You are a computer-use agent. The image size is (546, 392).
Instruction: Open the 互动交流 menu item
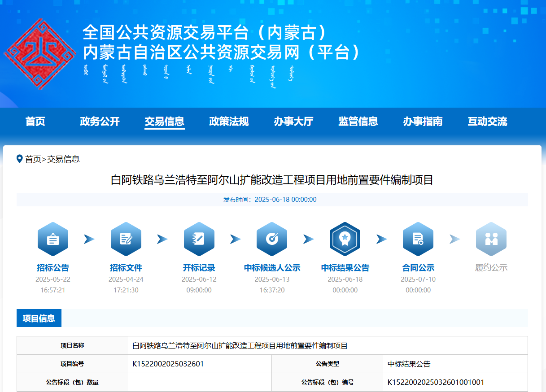488,122
